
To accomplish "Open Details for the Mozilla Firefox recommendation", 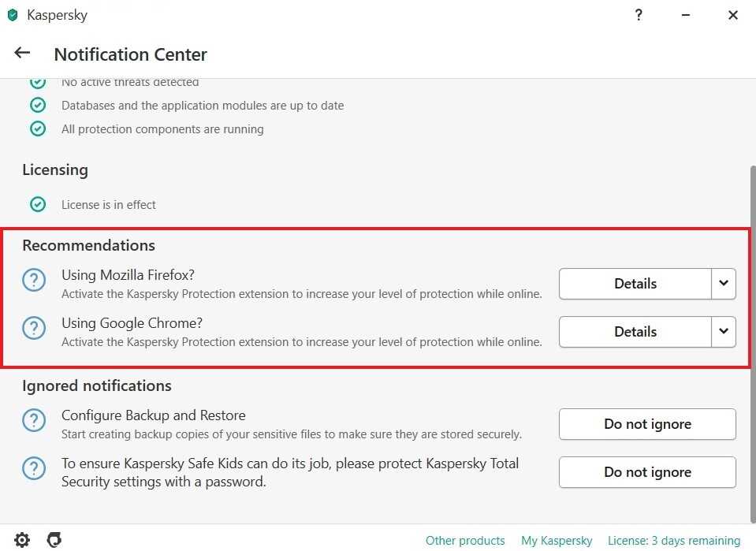I will pos(635,284).
